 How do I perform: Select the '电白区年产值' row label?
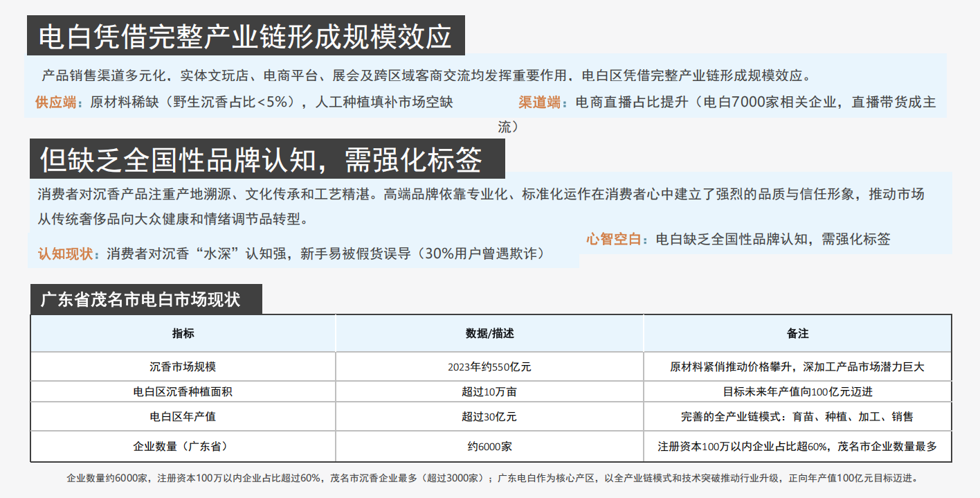coord(182,416)
